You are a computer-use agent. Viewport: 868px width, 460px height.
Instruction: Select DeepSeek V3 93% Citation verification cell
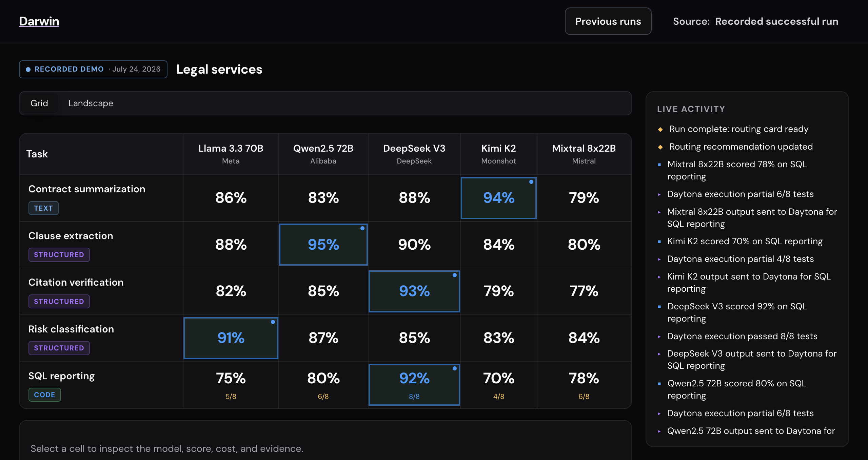pos(414,291)
